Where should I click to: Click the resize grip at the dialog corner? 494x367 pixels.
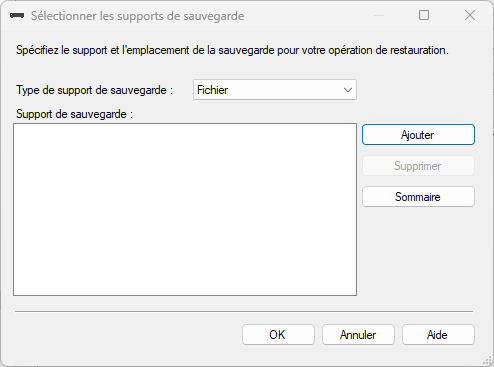[x=488, y=361]
